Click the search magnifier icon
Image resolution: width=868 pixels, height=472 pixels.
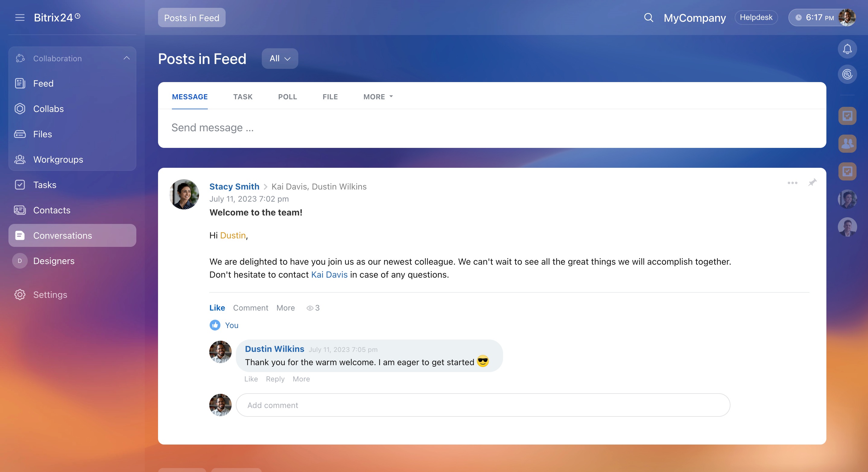[648, 18]
